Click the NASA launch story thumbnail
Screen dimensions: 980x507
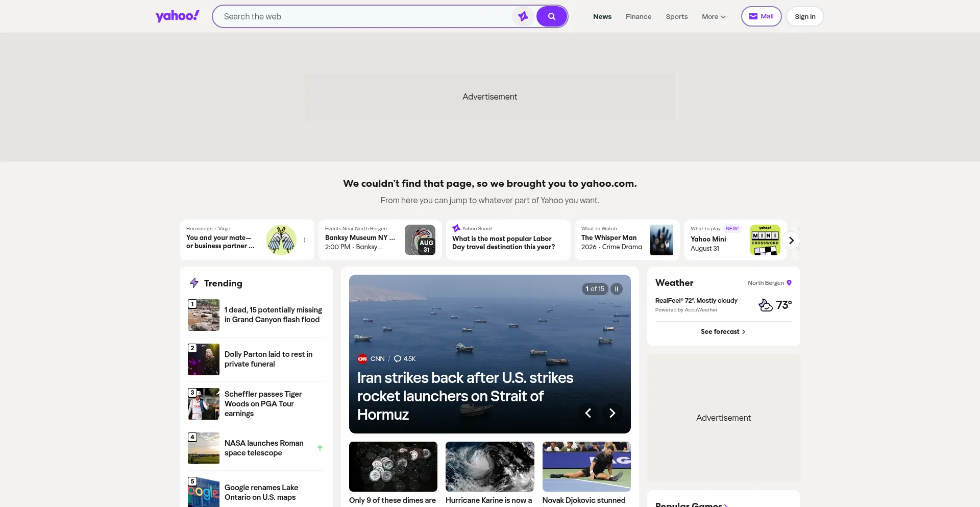(204, 448)
